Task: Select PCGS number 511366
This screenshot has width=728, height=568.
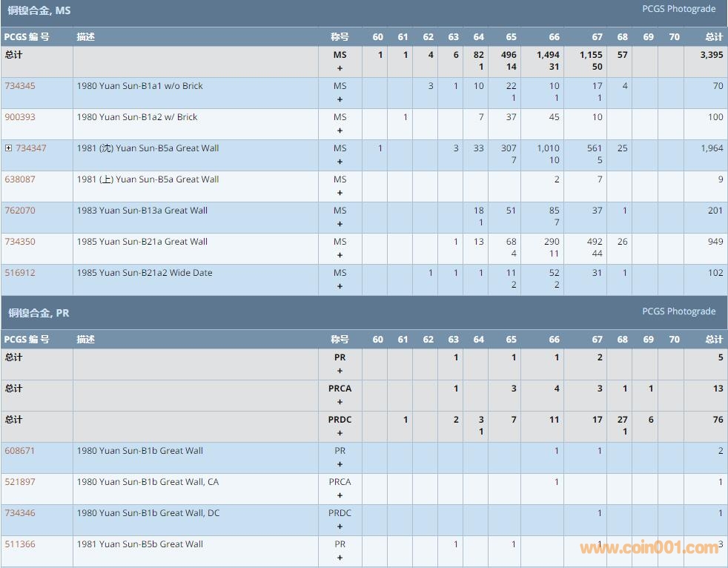Action: pos(20,544)
